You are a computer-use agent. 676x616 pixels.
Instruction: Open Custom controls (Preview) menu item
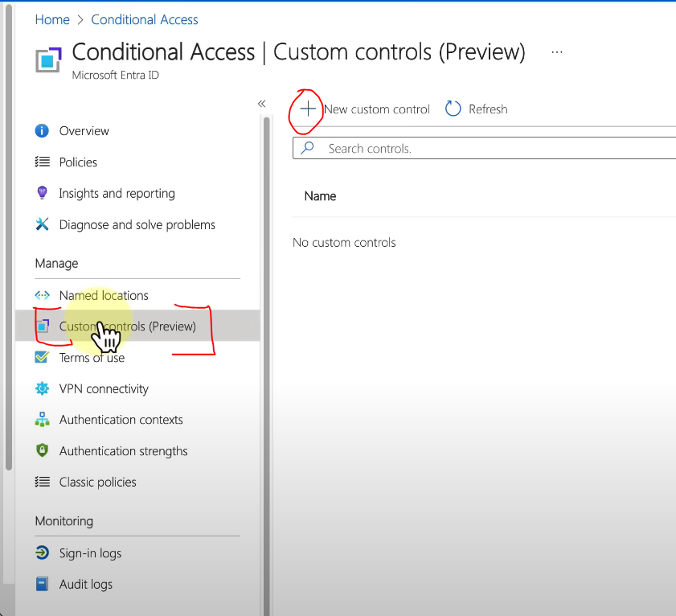[127, 326]
